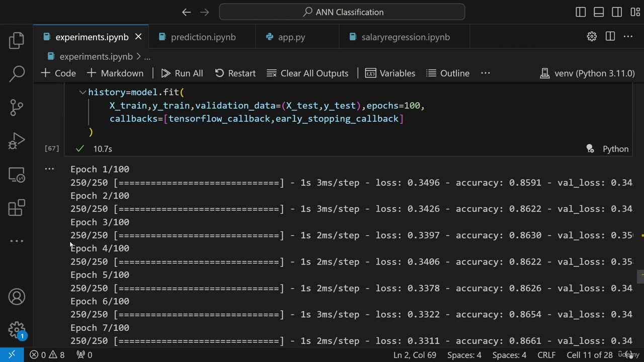
Task: Open forwarded ports indicator in status bar
Action: pyautogui.click(x=85, y=354)
